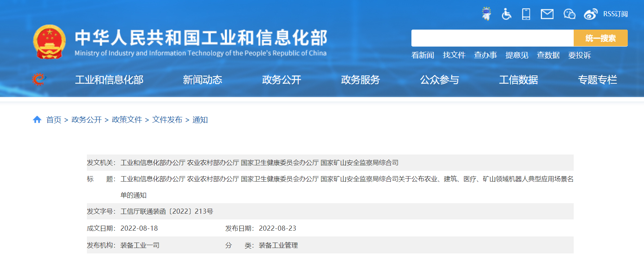Screen dimensions: 644x270
Task: Open the 政务公开 navigation menu
Action: (282, 80)
